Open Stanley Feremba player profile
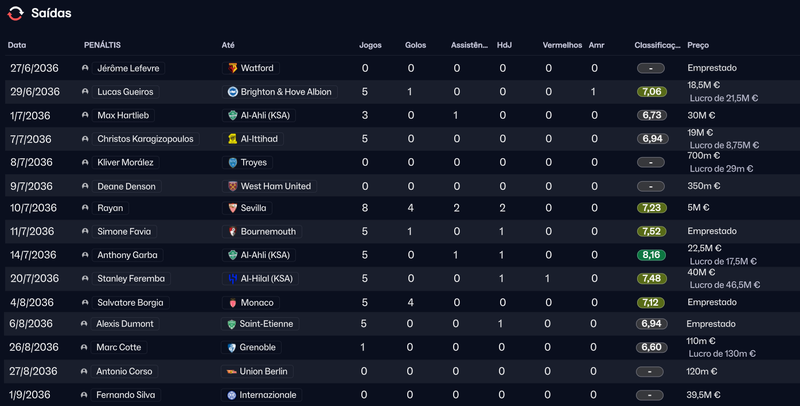Screen dimensions: 800x406 point(131,278)
